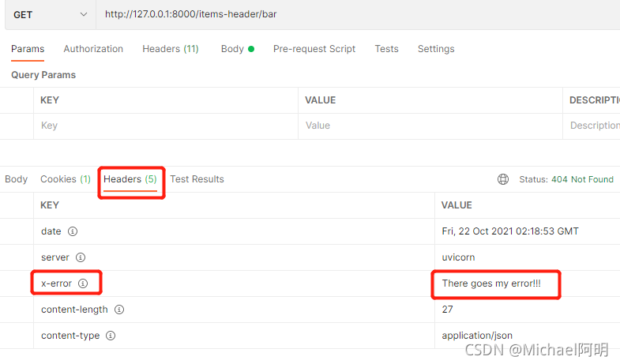This screenshot has height=364, width=620.
Task: Open the Pre-request Script tab
Action: point(314,49)
